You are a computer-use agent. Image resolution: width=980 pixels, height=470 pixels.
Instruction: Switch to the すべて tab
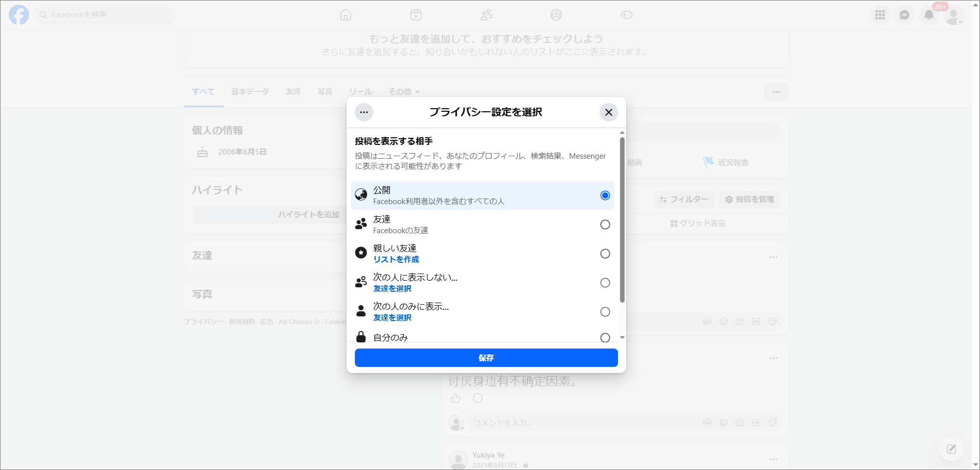203,92
